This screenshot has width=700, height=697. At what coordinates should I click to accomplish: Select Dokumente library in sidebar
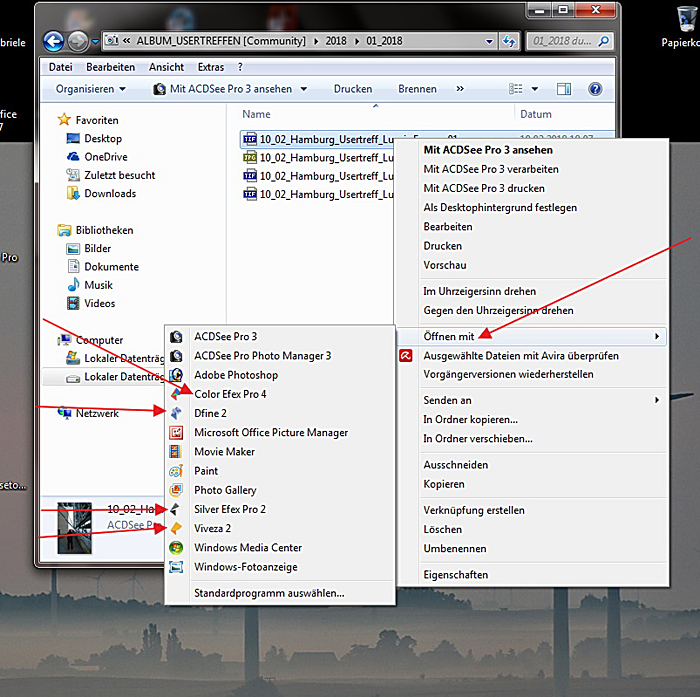pos(112,267)
